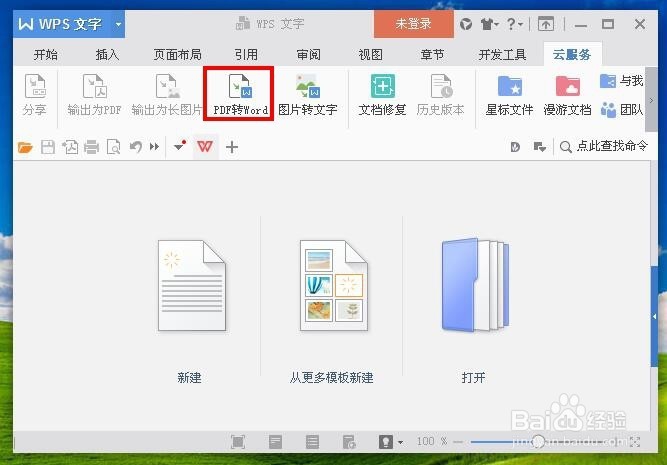Open the dropdown icon next to search box

click(540, 147)
